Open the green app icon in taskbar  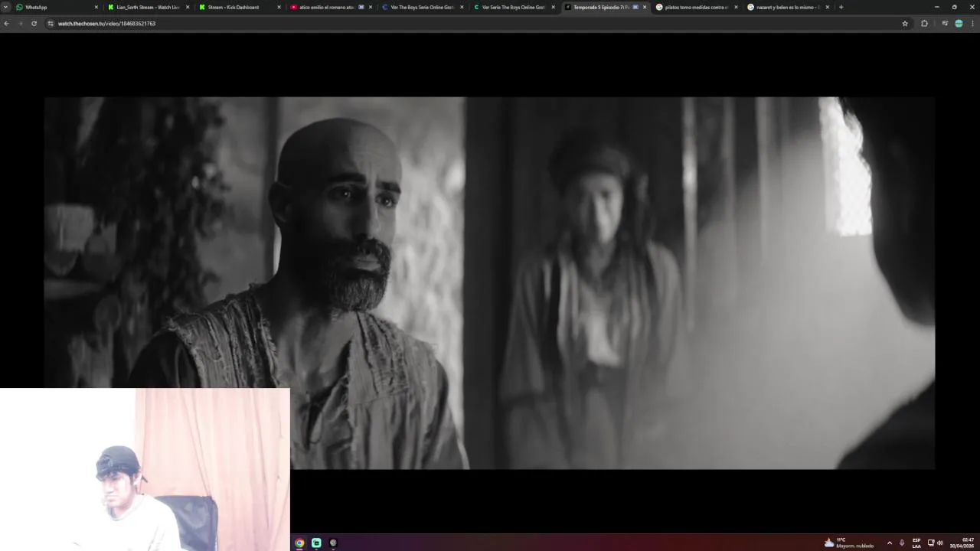coord(316,543)
